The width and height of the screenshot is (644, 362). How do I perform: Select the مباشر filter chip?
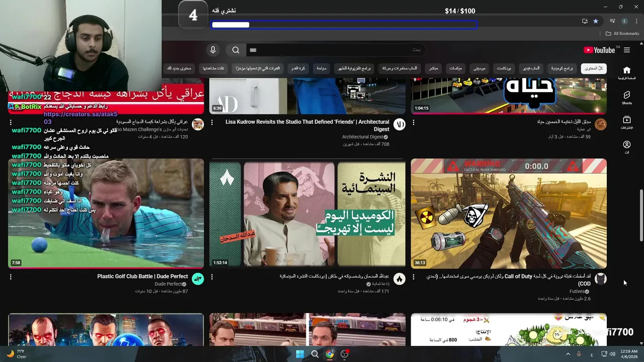pyautogui.click(x=433, y=68)
